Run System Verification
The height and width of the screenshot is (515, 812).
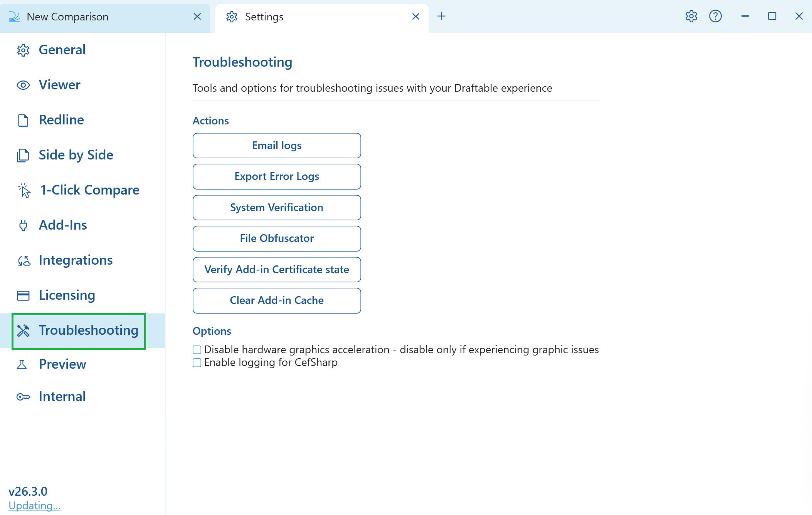click(276, 207)
